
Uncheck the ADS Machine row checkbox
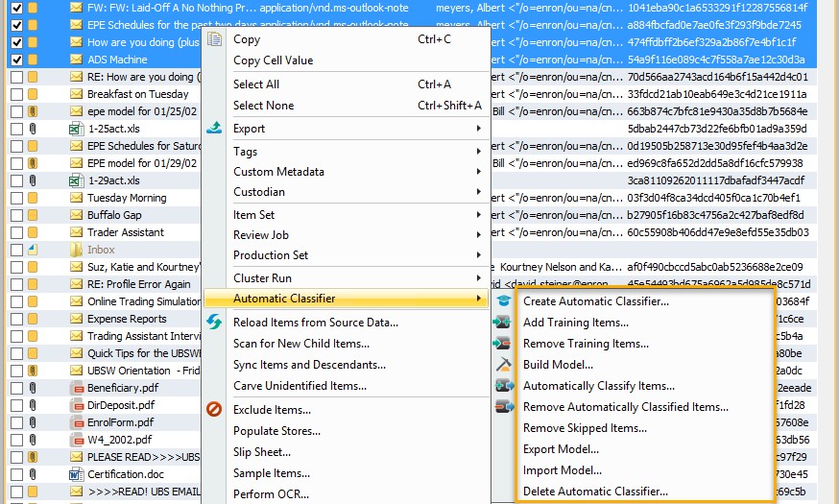(16, 60)
